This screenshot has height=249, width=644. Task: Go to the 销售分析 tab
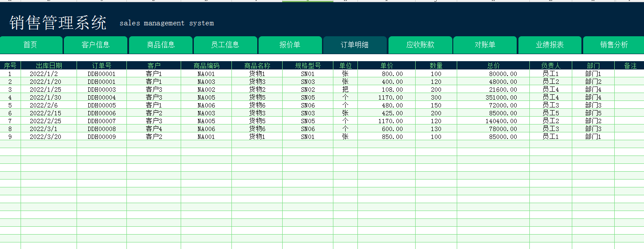click(614, 45)
